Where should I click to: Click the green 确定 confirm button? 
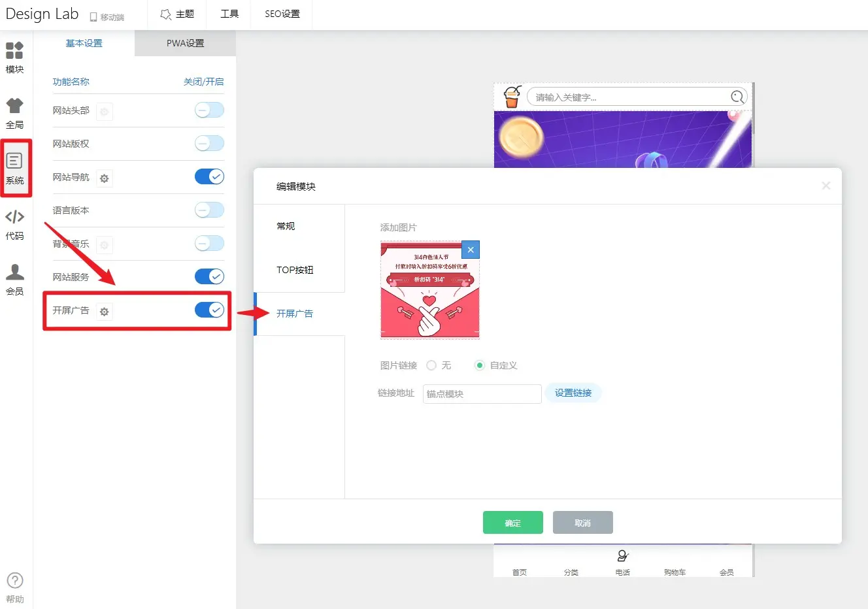pos(512,523)
